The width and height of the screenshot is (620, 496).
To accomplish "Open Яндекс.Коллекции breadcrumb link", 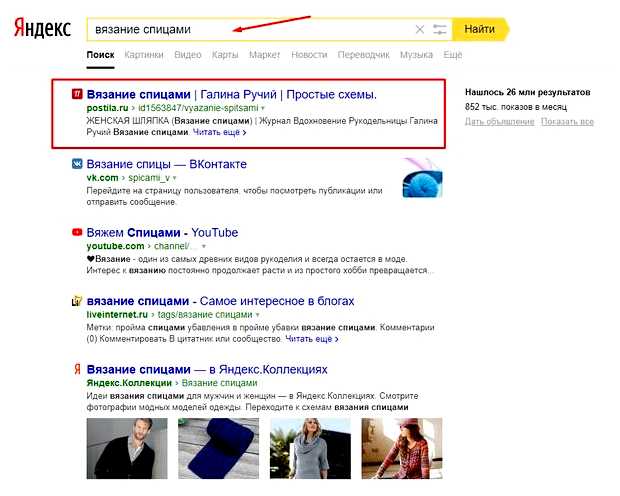I will coord(129,383).
